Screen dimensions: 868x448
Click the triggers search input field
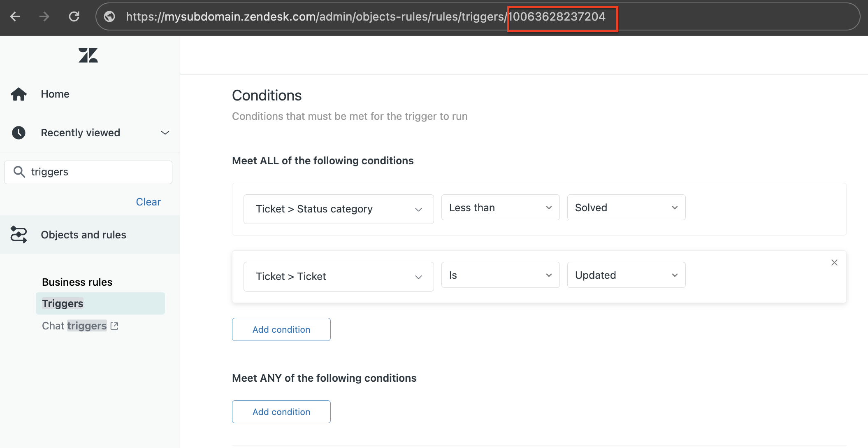pyautogui.click(x=88, y=171)
